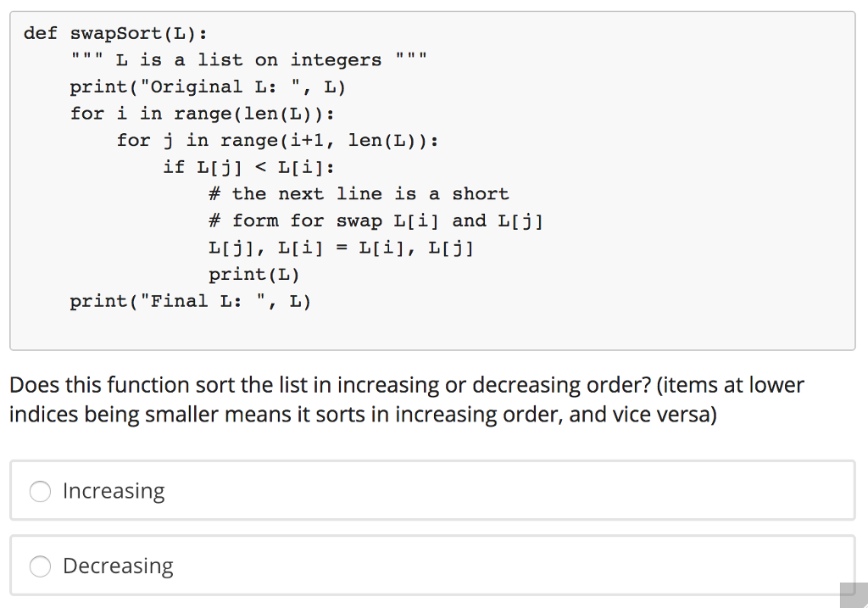Select the Increasing radio button
Viewport: 868px width, 608px height.
point(40,491)
